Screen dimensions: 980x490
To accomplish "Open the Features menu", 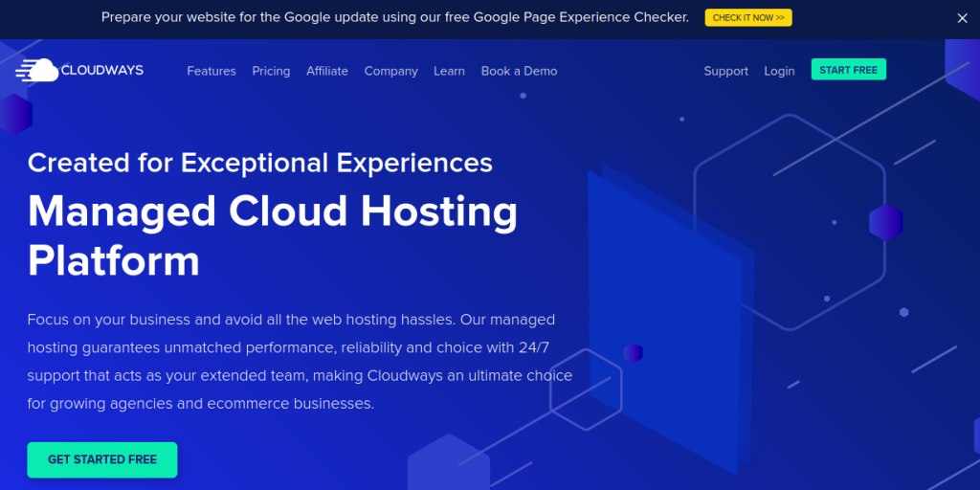I will coord(212,71).
